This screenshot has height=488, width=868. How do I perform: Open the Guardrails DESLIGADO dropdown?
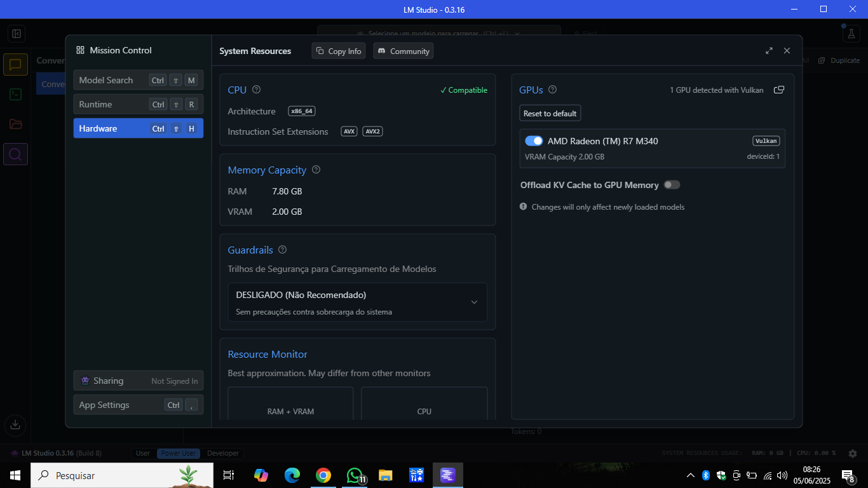358,302
